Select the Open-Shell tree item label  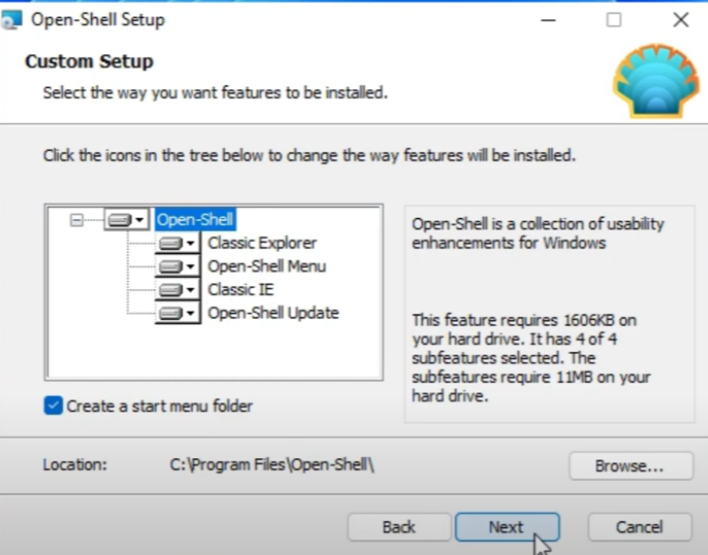tap(195, 220)
